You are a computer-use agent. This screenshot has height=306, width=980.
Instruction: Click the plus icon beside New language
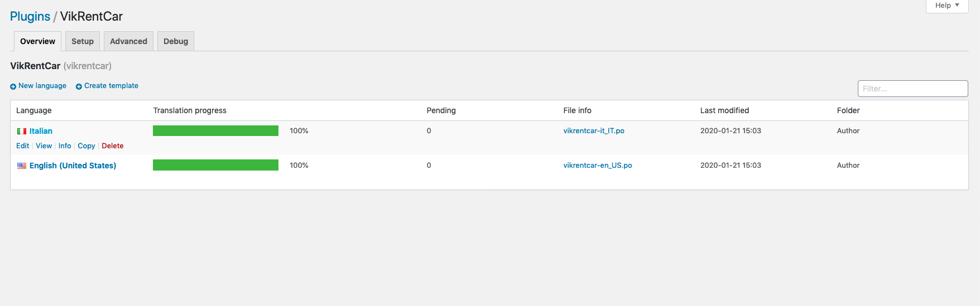13,86
